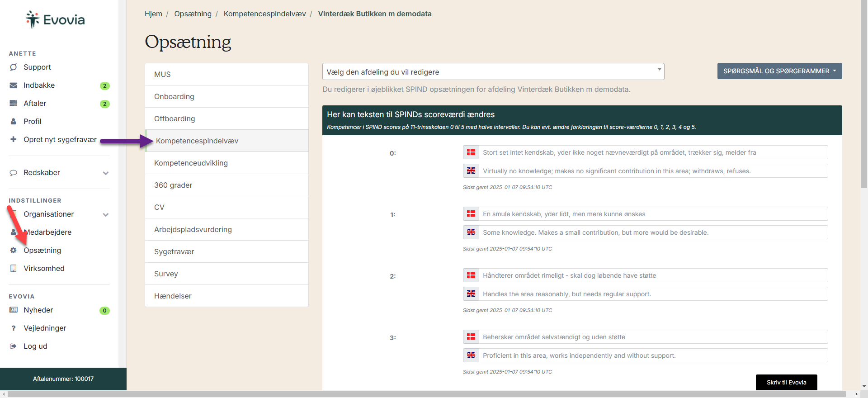Select the 360 grader setup tab

click(226, 185)
